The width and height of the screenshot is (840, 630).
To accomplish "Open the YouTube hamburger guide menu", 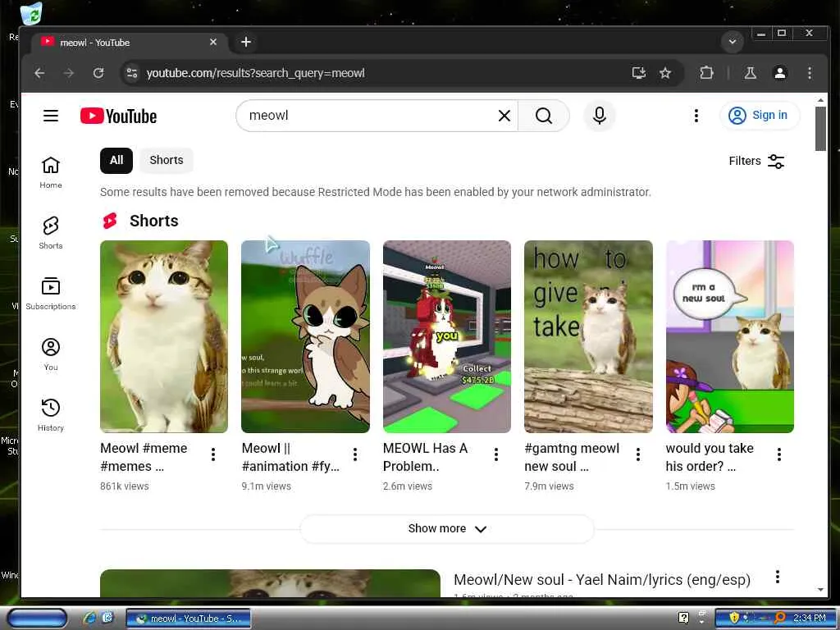I will coord(51,116).
